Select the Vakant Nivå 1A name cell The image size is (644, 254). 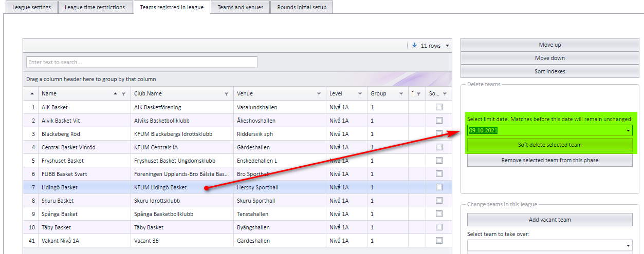click(84, 241)
